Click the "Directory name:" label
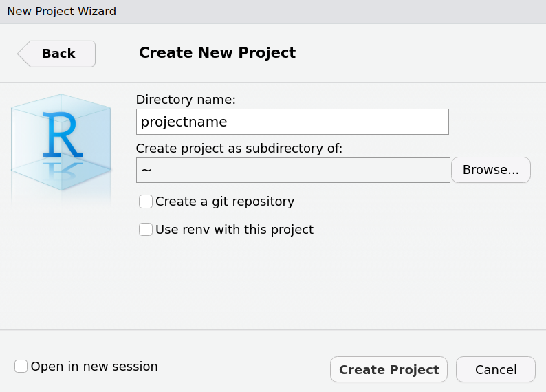546x392 pixels. pos(186,100)
